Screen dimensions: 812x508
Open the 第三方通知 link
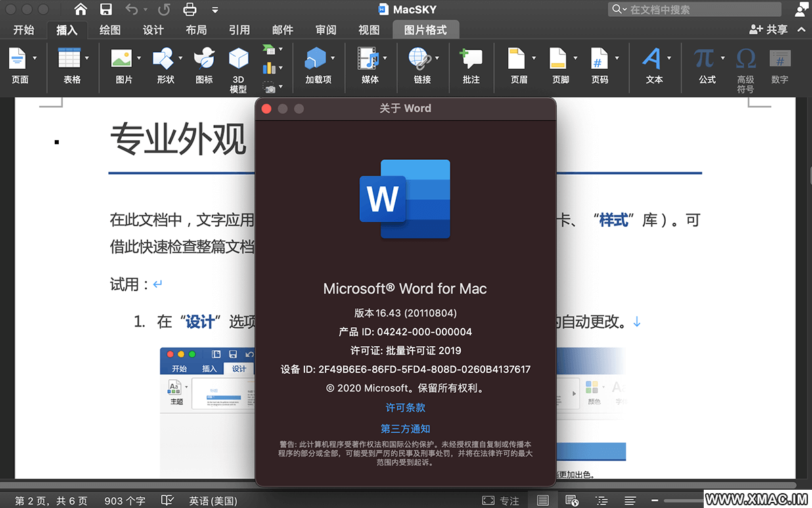pos(405,429)
